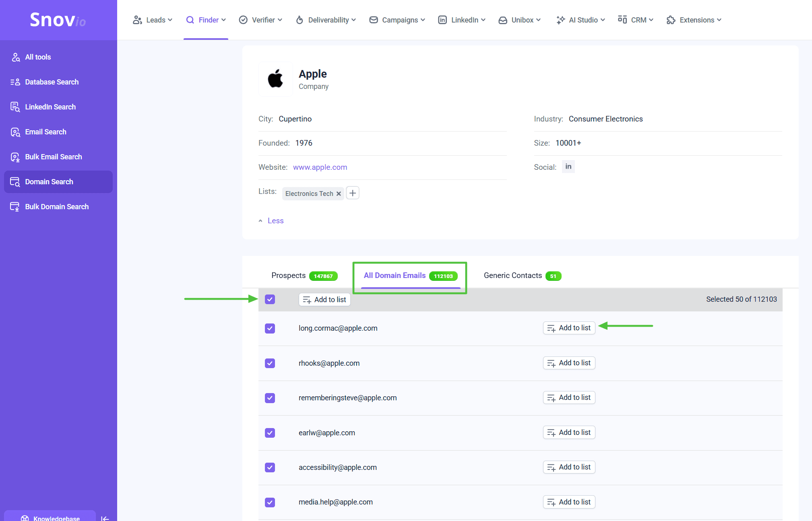This screenshot has height=521, width=812.
Task: Go to Bulk Domain Search tool
Action: pyautogui.click(x=56, y=207)
